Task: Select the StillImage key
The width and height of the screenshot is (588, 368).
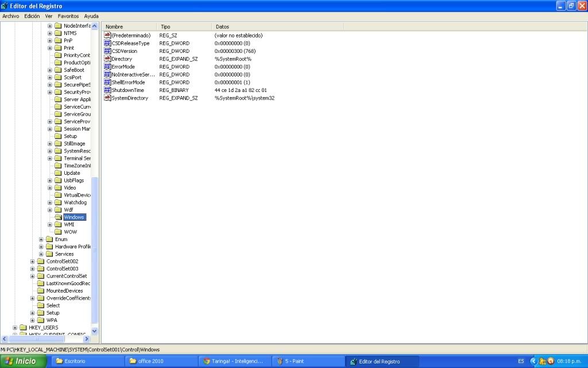Action: (x=74, y=143)
